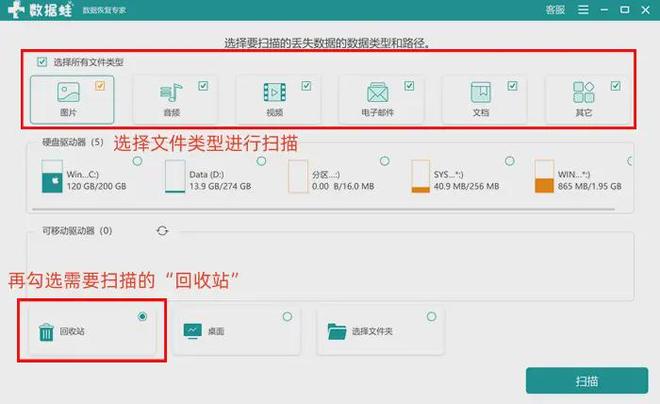Click the 扫描 scan button
The image size is (660, 404).
point(587,381)
